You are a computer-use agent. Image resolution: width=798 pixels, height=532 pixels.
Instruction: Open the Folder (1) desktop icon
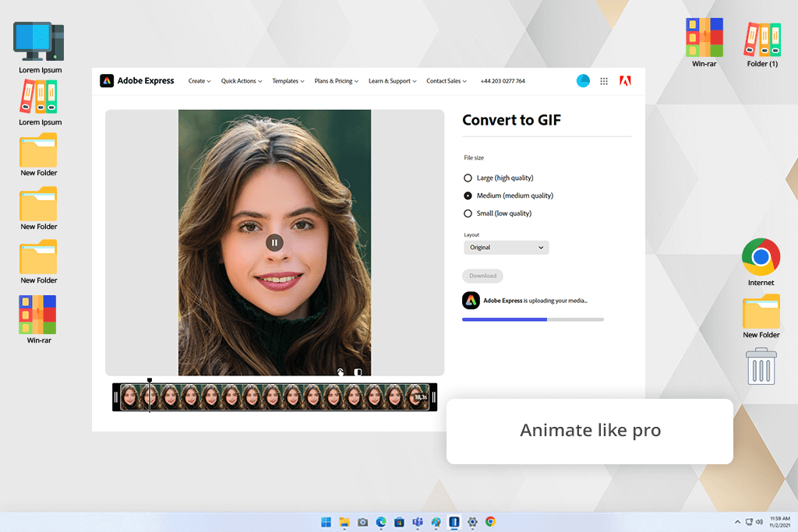(762, 44)
